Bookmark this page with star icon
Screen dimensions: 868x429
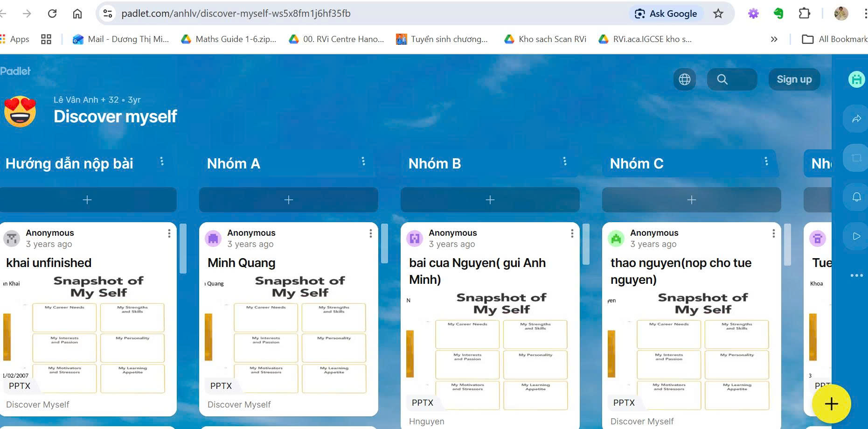point(718,14)
